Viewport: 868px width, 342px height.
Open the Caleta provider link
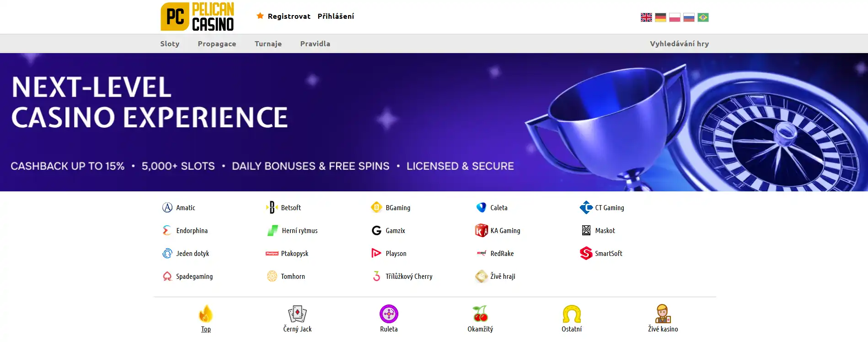[x=499, y=207]
